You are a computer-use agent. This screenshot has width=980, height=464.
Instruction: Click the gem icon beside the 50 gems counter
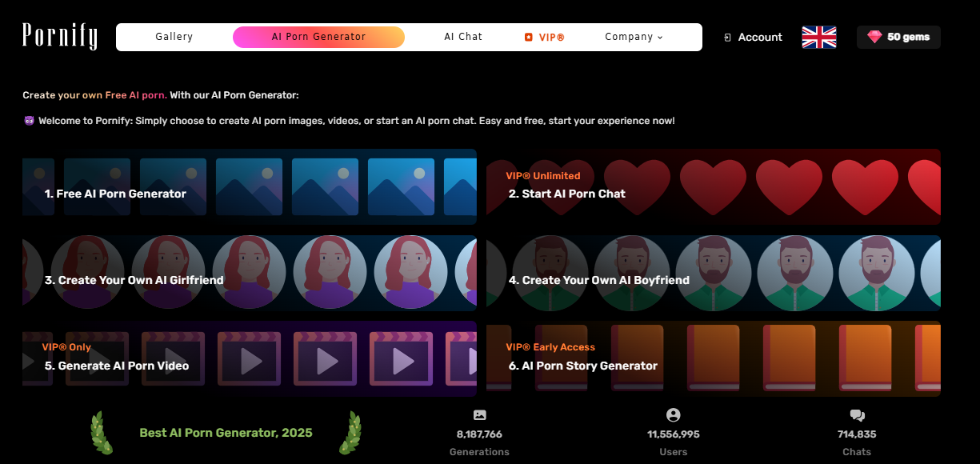coord(875,37)
